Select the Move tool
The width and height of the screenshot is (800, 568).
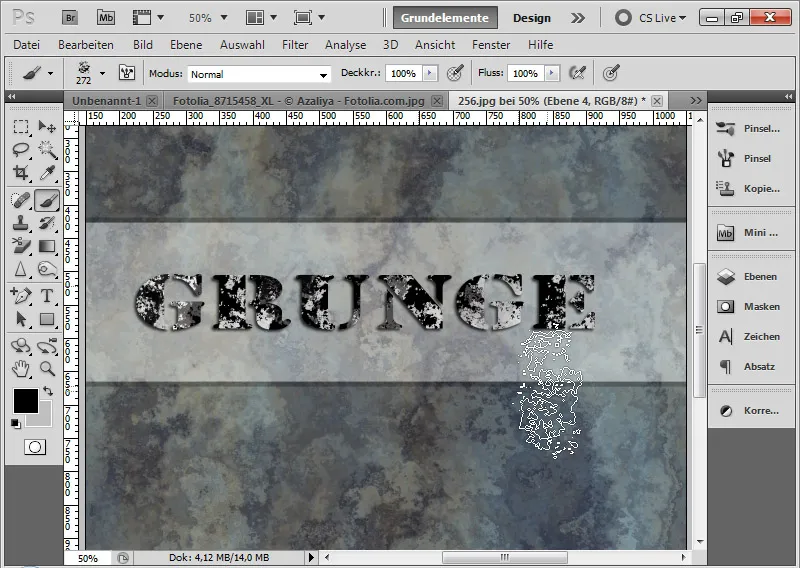click(47, 127)
